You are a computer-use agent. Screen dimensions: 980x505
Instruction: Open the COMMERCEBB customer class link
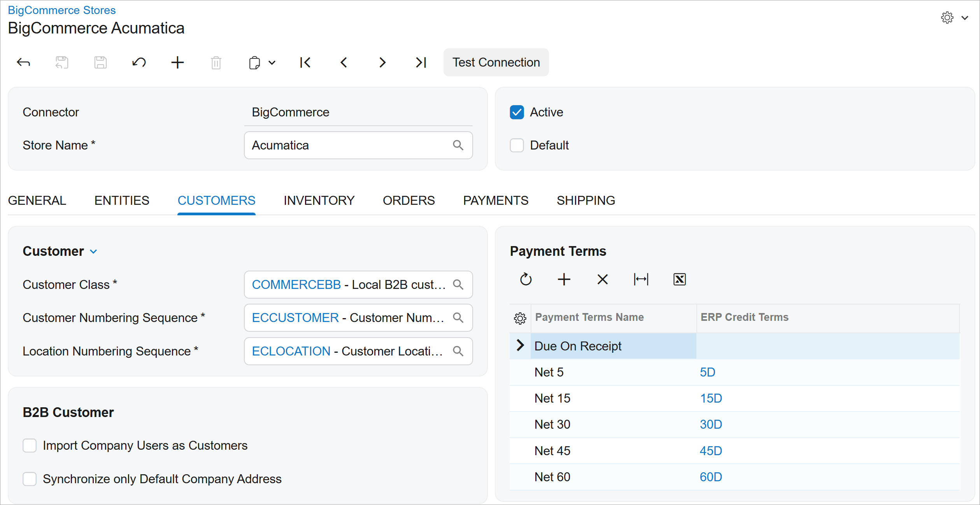296,285
